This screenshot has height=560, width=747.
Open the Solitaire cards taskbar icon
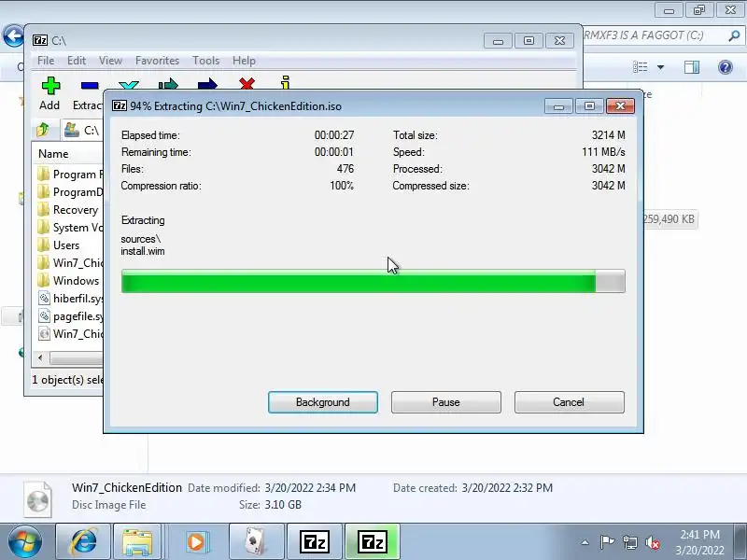(x=256, y=542)
